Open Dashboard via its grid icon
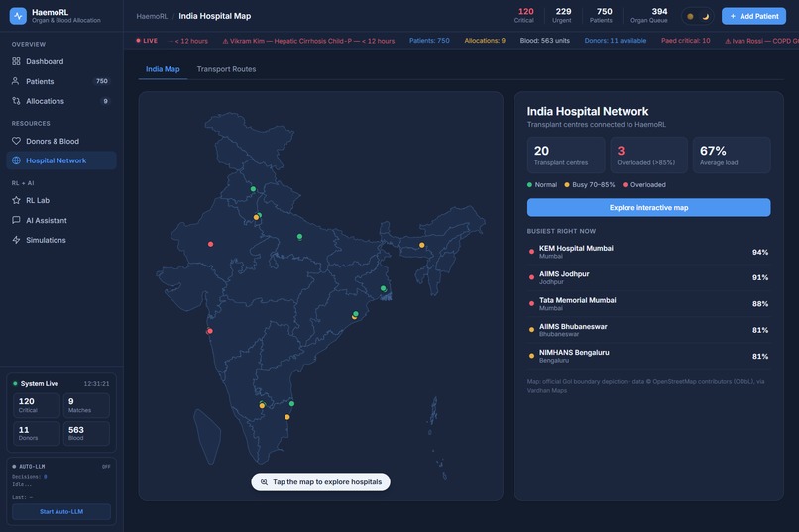The height and width of the screenshot is (532, 799). click(x=16, y=61)
